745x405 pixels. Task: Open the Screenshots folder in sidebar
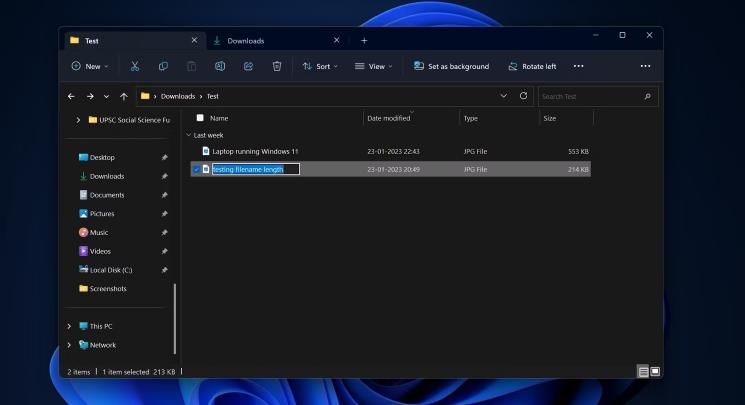pos(108,289)
